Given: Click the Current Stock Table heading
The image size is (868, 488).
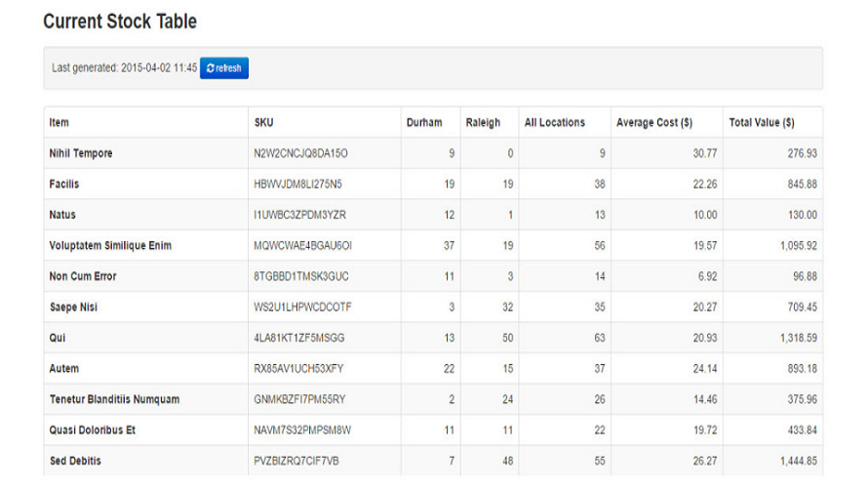Looking at the screenshot, I should click(x=120, y=20).
